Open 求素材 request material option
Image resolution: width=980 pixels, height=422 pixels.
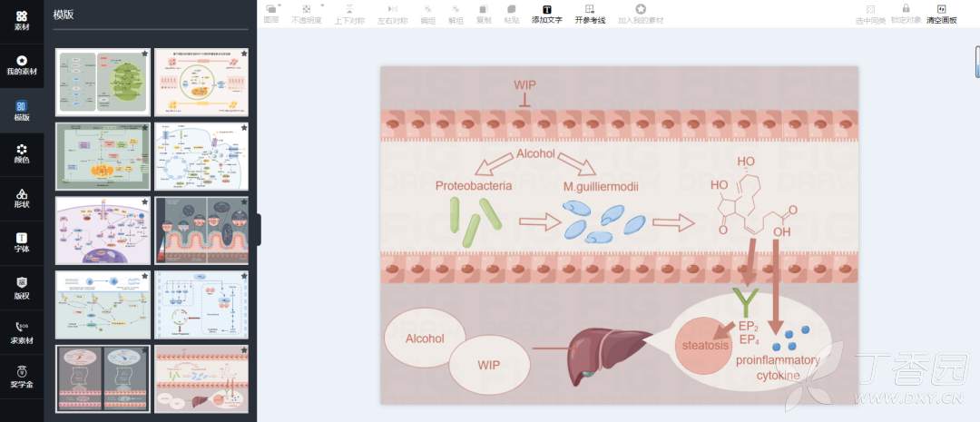(21, 331)
